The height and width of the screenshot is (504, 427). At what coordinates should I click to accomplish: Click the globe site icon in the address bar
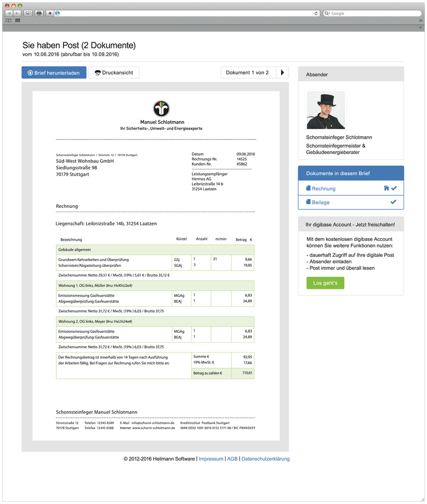coord(57,13)
